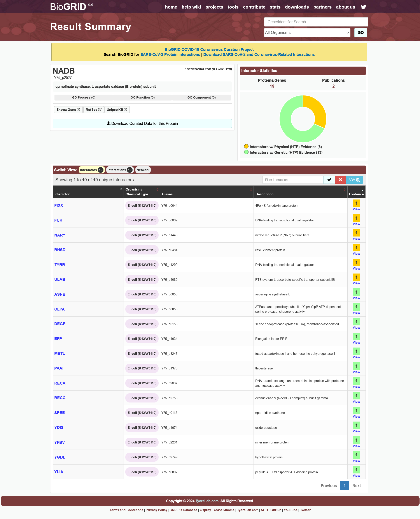Image resolution: width=420 pixels, height=519 pixels.
Task: Sort table by Interactor column
Action: point(88,192)
